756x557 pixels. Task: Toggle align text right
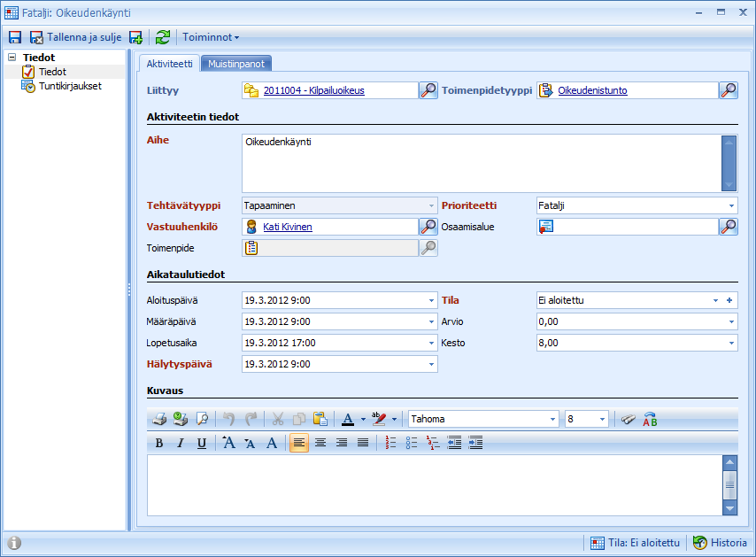click(342, 443)
